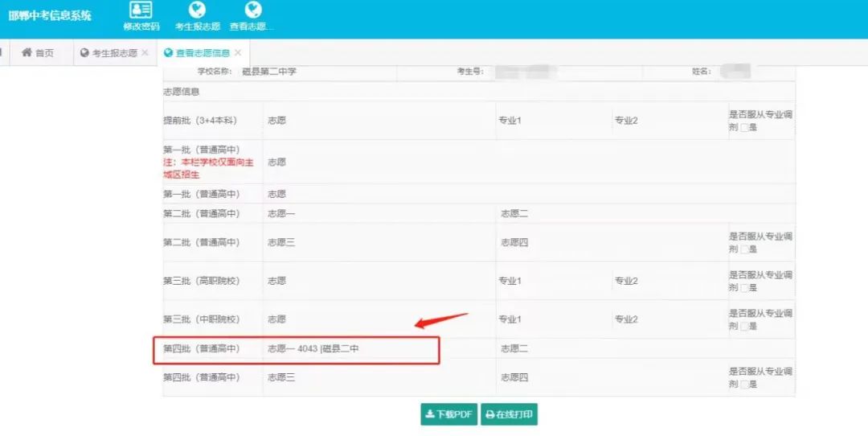Close the 考生报志愿 tab
The width and height of the screenshot is (868, 436).
click(145, 53)
